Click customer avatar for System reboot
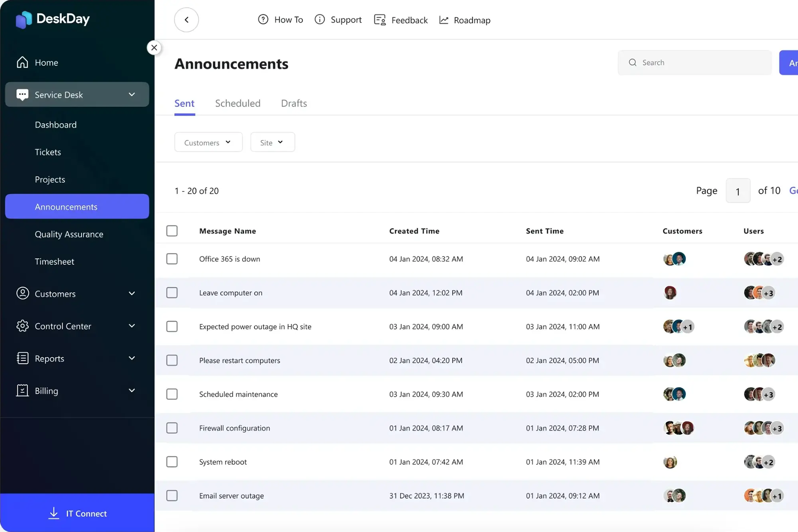This screenshot has height=532, width=798. [670, 462]
